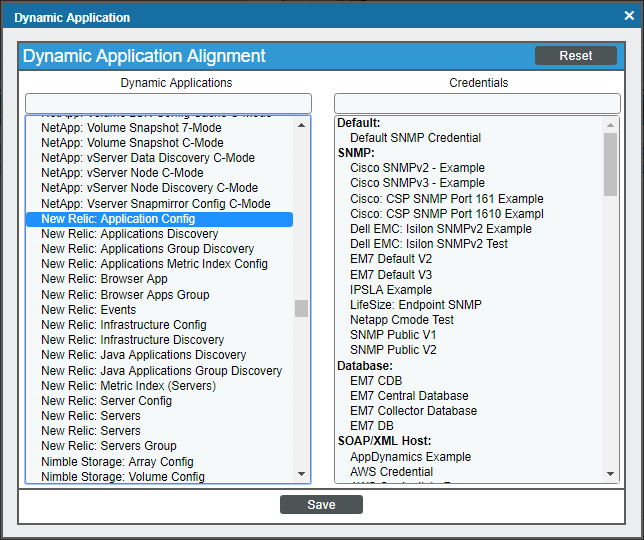Choose SNMP Public V2 credential

(393, 350)
